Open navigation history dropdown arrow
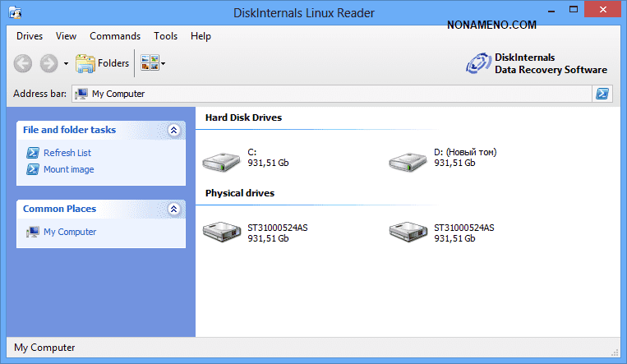The width and height of the screenshot is (627, 364). (x=66, y=63)
